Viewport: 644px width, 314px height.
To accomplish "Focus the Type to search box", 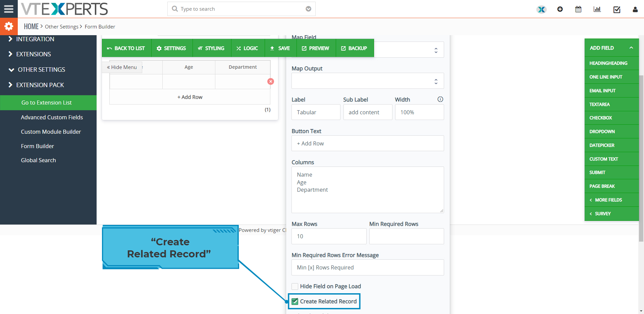I will [241, 9].
